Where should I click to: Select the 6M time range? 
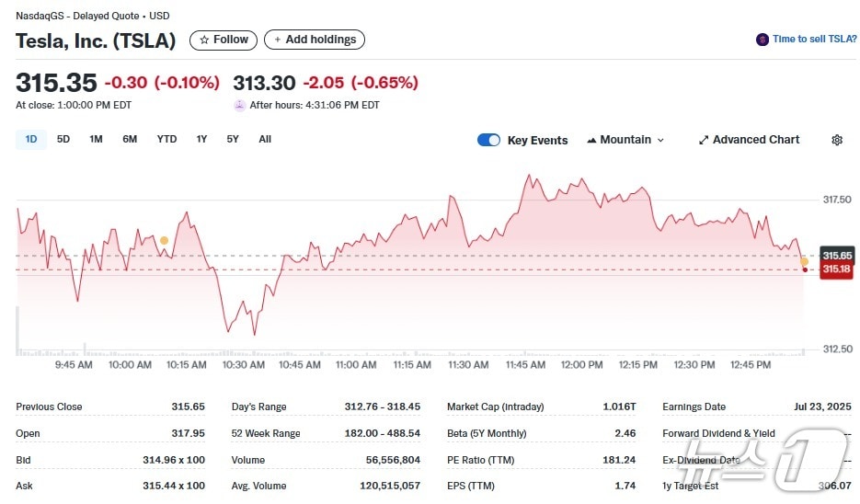click(x=130, y=140)
